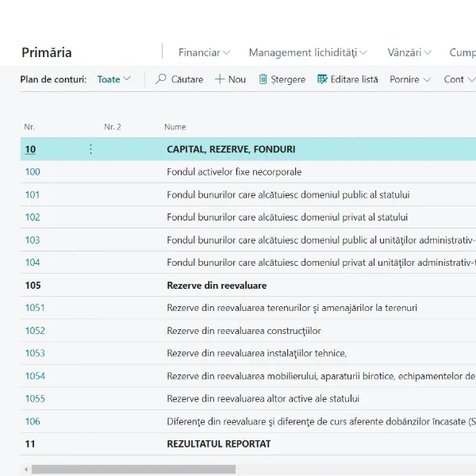Screen dimensions: 476x476
Task: Select 'domeniul public al unităților' name cell
Action: pos(321,240)
